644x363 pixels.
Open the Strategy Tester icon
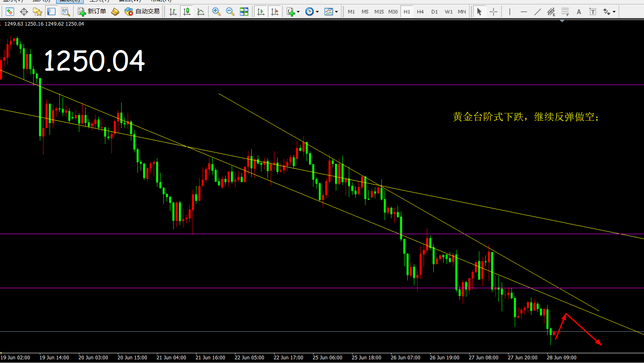[65, 12]
